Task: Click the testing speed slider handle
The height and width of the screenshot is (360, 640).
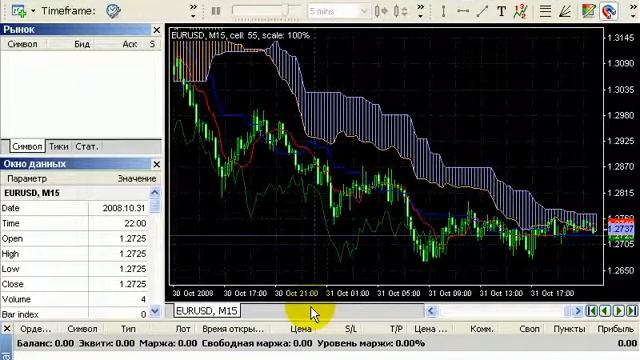Action: pyautogui.click(x=285, y=10)
